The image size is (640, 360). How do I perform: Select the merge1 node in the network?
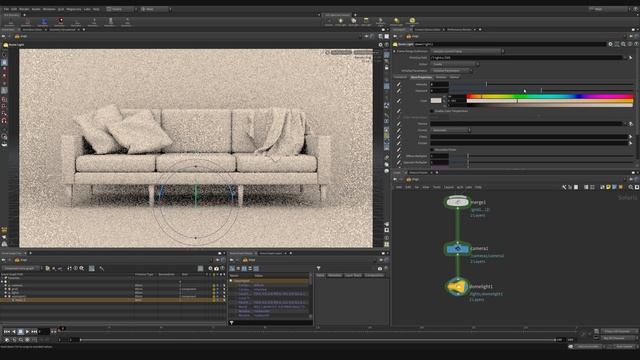coord(457,202)
